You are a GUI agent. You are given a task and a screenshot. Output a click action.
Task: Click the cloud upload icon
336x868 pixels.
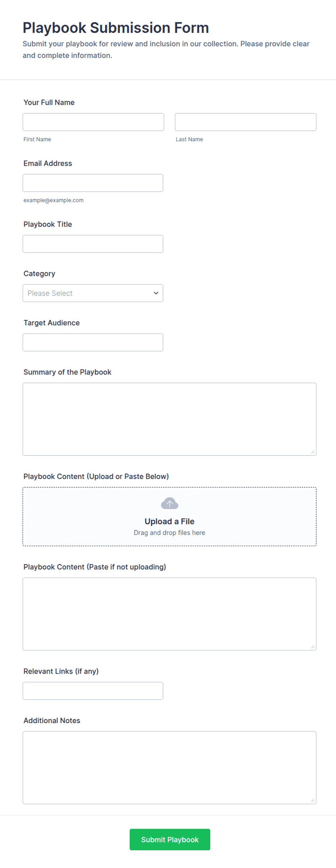pos(169,504)
